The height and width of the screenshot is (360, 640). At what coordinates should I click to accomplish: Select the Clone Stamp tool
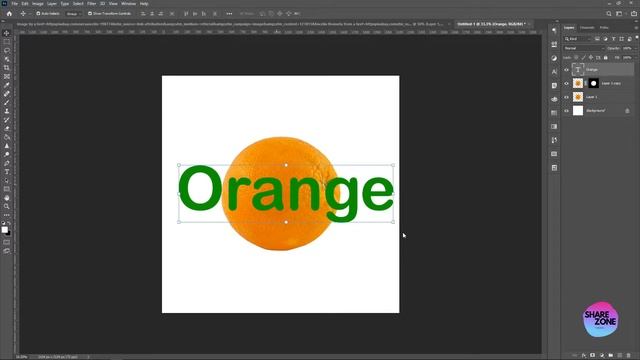(7, 111)
